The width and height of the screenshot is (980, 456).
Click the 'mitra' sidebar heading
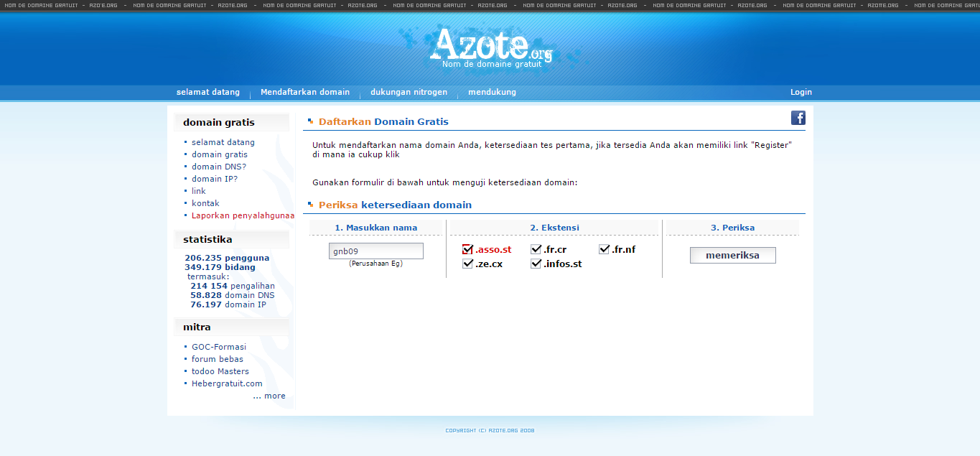pyautogui.click(x=197, y=327)
